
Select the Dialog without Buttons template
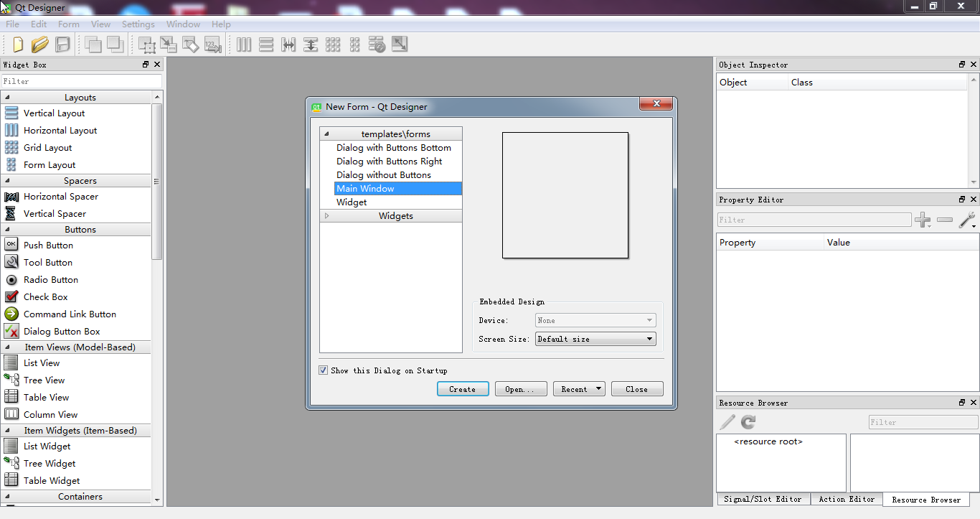coord(384,175)
